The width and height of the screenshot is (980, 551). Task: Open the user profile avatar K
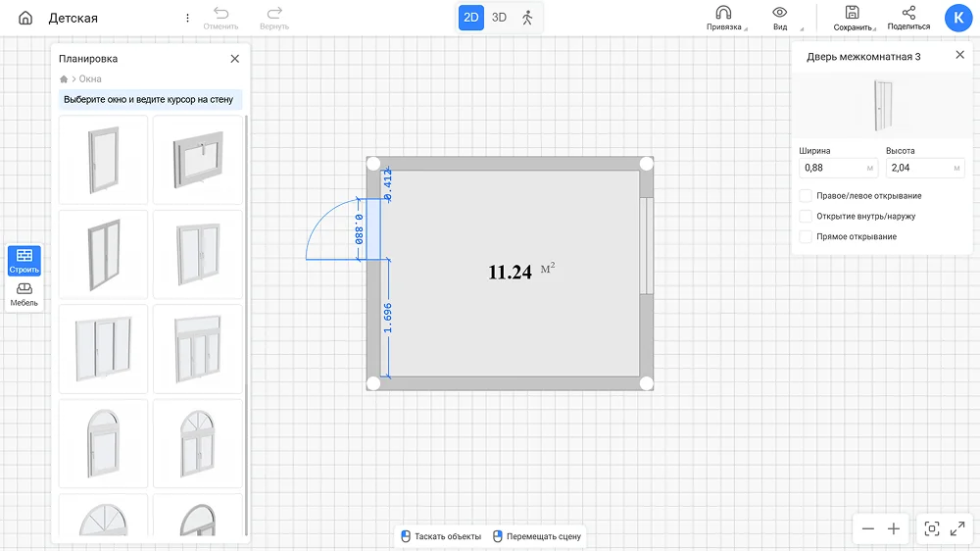(958, 18)
